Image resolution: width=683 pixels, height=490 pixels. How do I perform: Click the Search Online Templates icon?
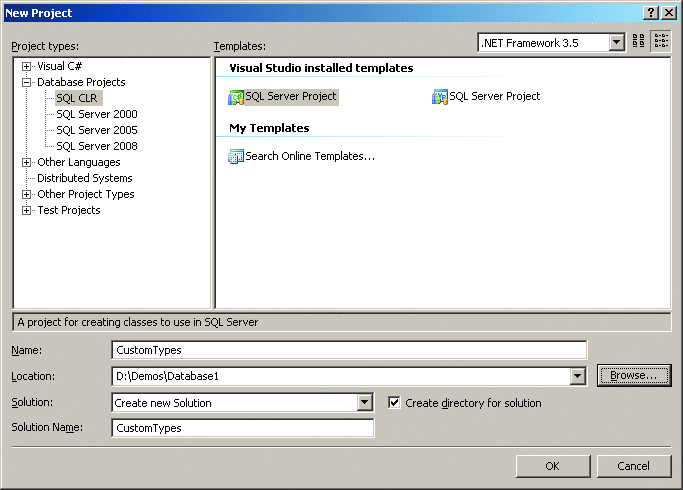pyautogui.click(x=236, y=156)
